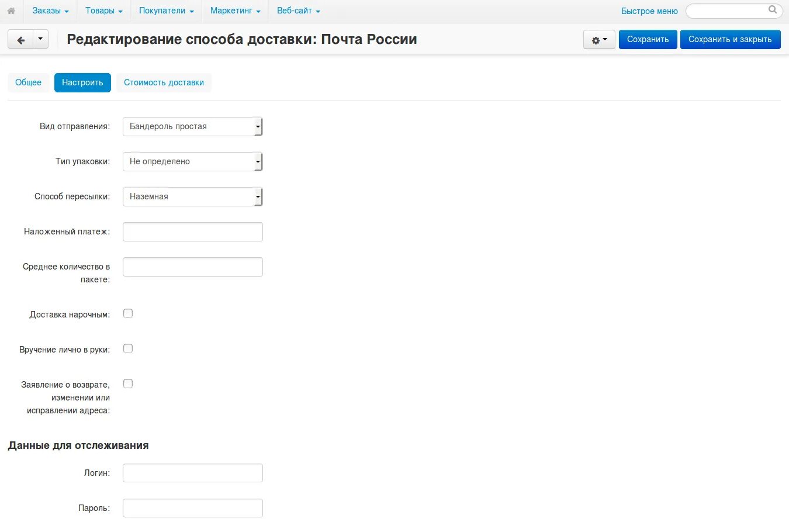Open the Стоимость доставки tab
789x532 pixels.
tap(164, 82)
